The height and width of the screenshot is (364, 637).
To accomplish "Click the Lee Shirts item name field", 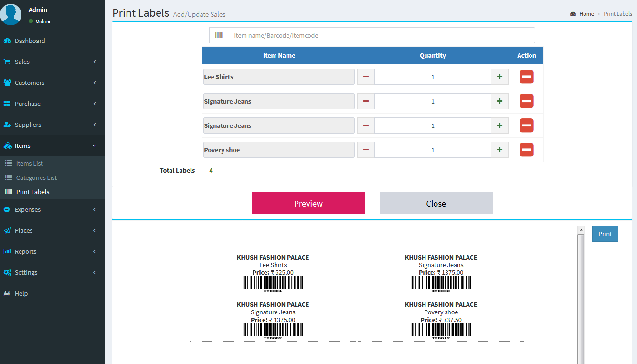I will pos(279,77).
